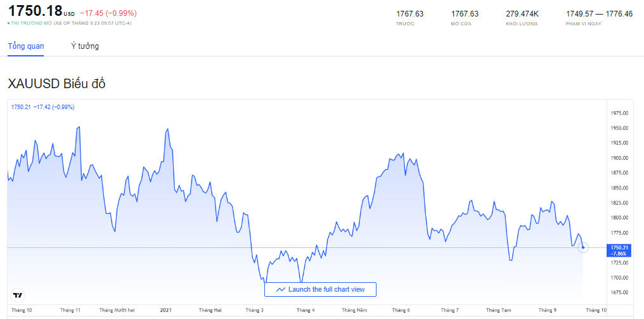
Task: Click the XAUUSD Biểu đồ heading
Action: point(56,84)
